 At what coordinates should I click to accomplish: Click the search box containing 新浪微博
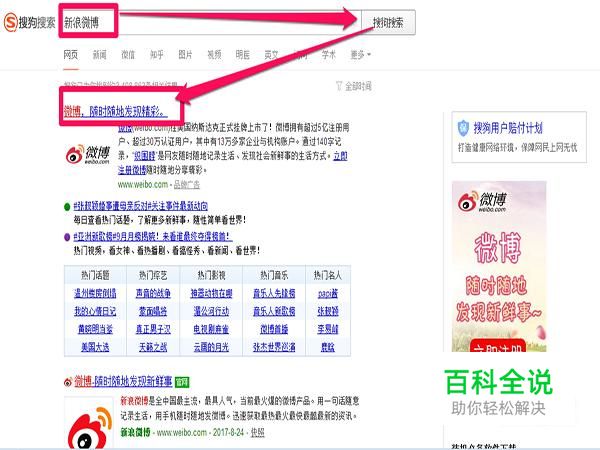210,22
